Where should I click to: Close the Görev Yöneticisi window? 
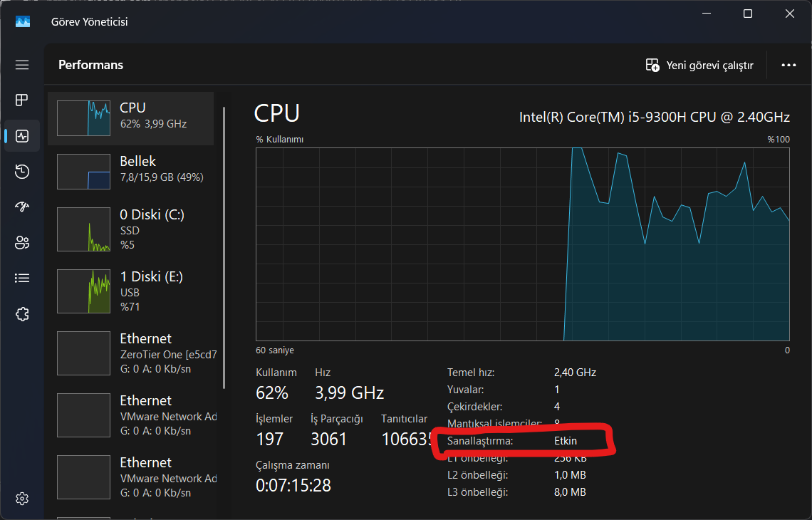(x=790, y=14)
